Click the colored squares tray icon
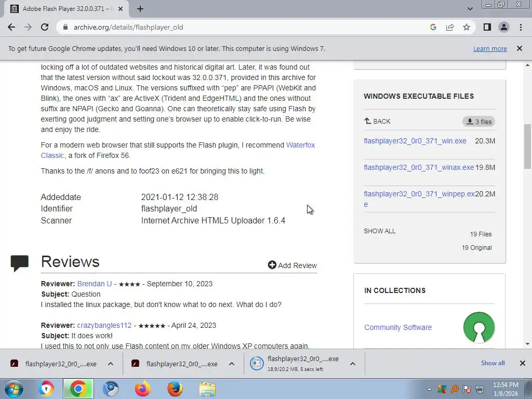Viewport: 532px width, 399px height. click(442, 389)
